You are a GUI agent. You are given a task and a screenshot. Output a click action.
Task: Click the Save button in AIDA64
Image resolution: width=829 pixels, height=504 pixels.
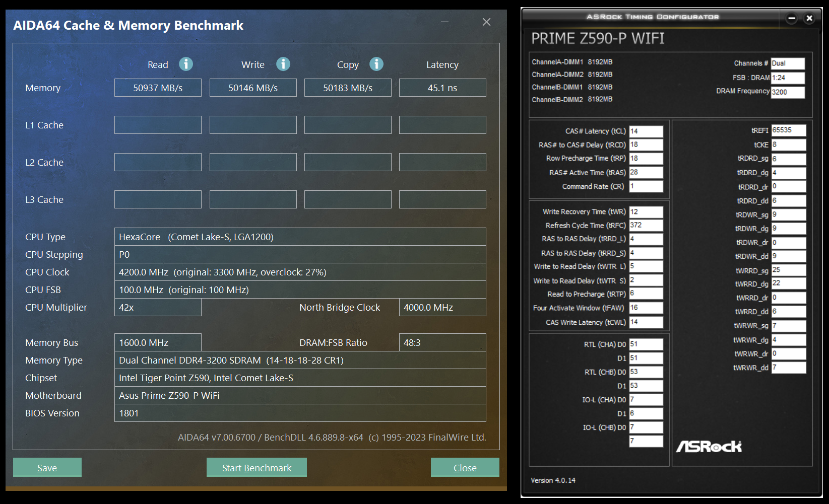coord(47,467)
